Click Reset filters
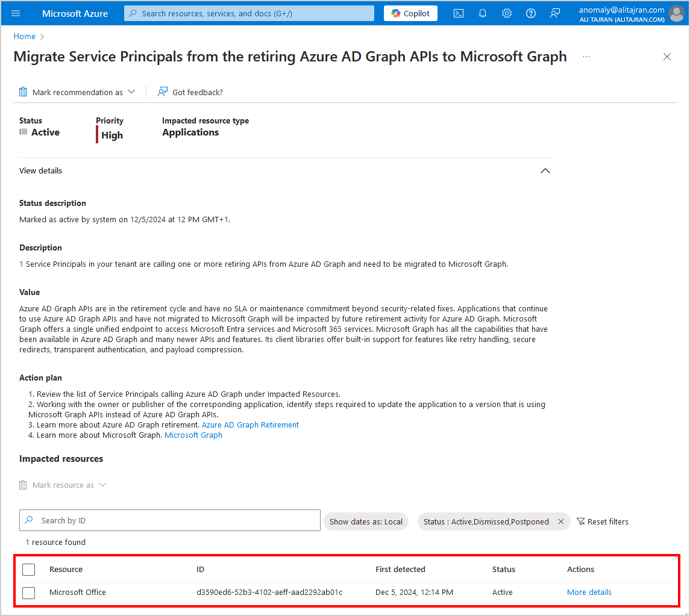 click(603, 522)
